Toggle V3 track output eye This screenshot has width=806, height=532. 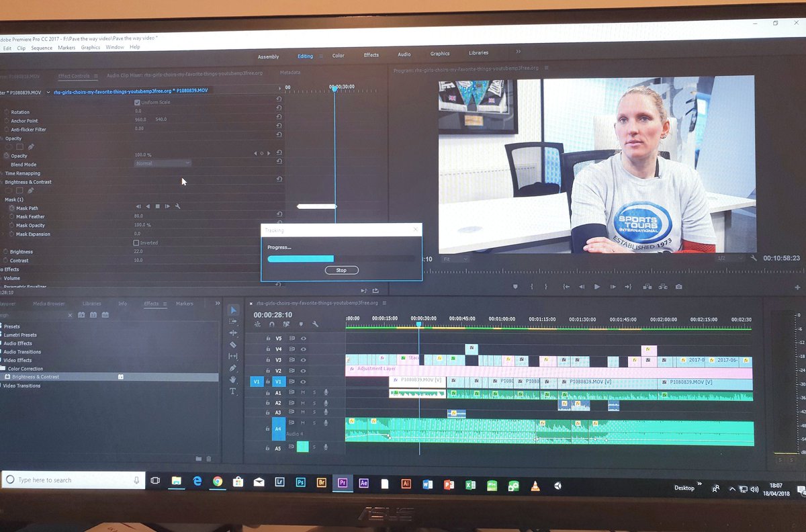click(304, 360)
